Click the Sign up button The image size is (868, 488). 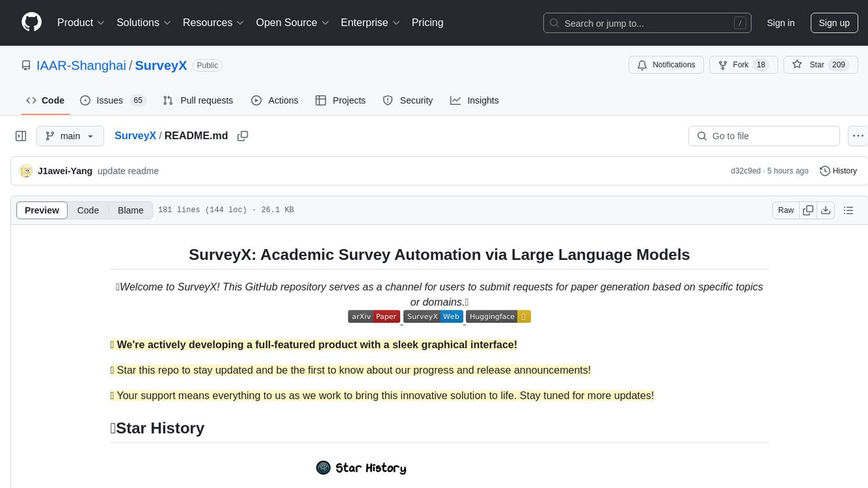tap(834, 23)
